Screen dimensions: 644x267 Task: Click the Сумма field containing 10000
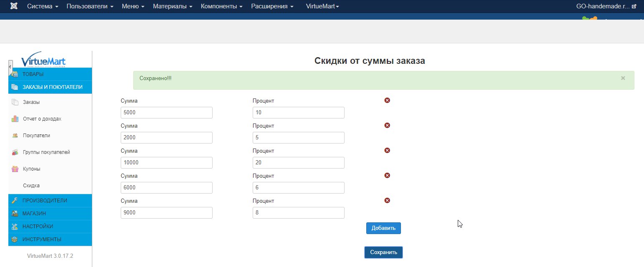167,163
